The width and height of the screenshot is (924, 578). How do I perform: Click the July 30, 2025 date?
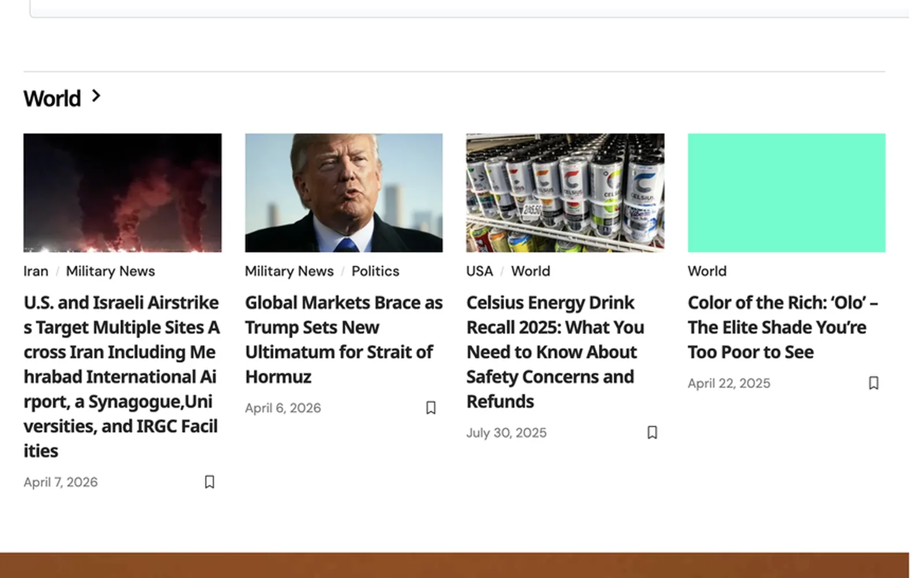point(506,433)
